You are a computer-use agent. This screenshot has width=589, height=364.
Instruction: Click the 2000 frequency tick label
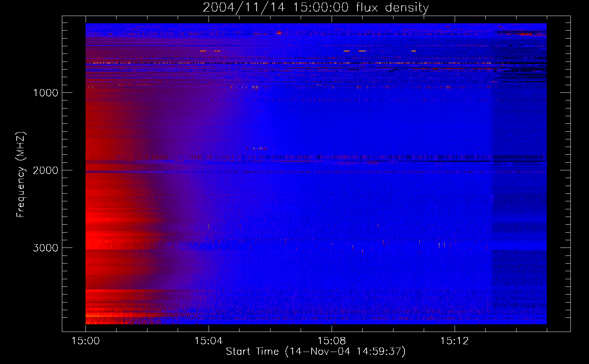coord(46,170)
